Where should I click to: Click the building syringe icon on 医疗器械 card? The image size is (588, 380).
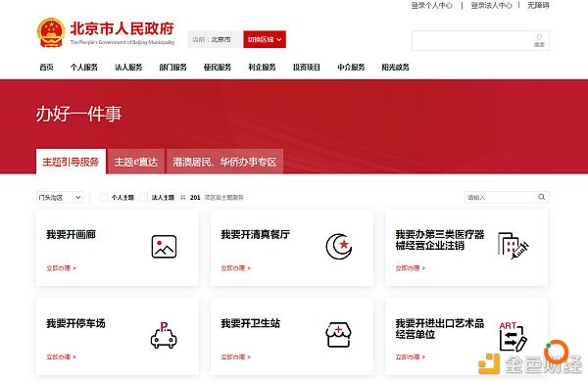(513, 246)
